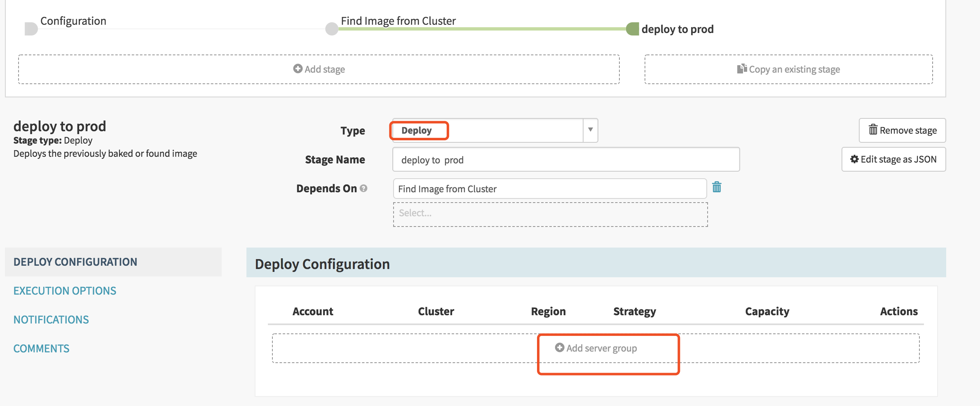
Task: Go to the Comments section
Action: click(x=41, y=349)
